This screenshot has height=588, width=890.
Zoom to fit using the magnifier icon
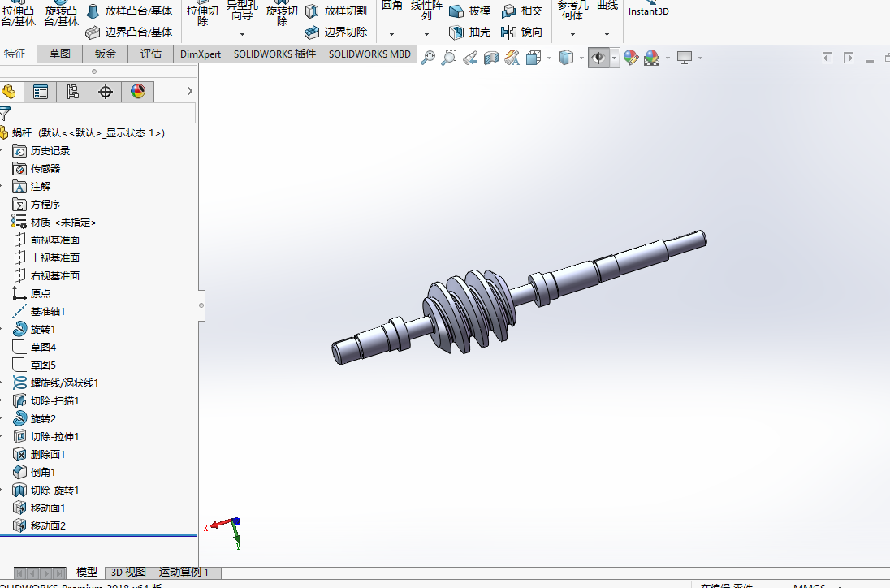pyautogui.click(x=428, y=58)
